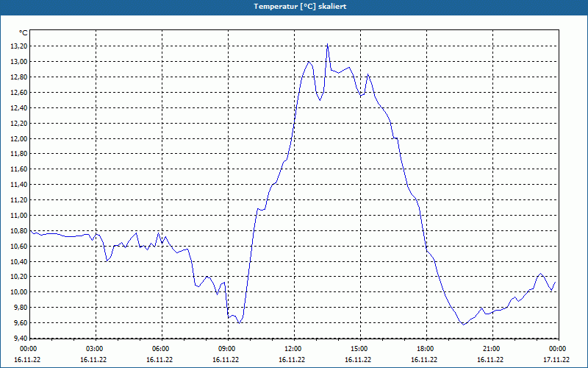Click the 09:00 time axis label

pos(228,349)
